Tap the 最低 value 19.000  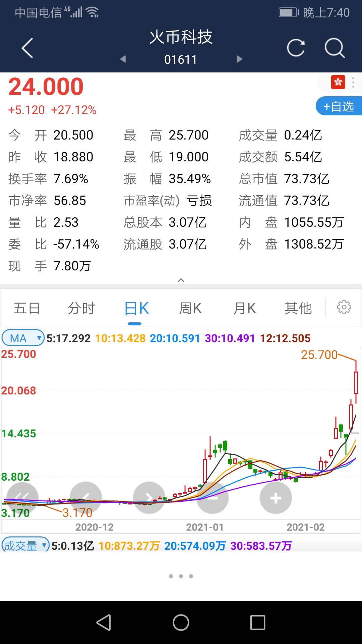pos(189,157)
